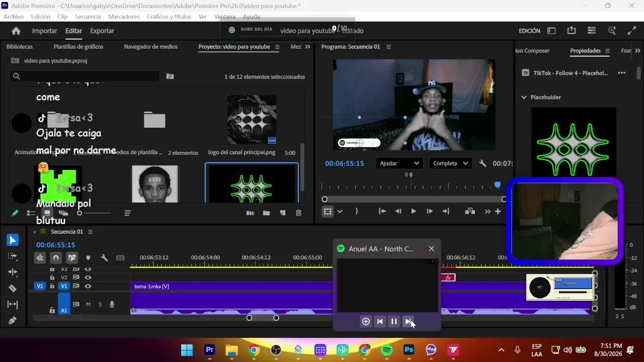Select the Track Select Forward tool
The width and height of the screenshot is (644, 362).
pos(13,256)
